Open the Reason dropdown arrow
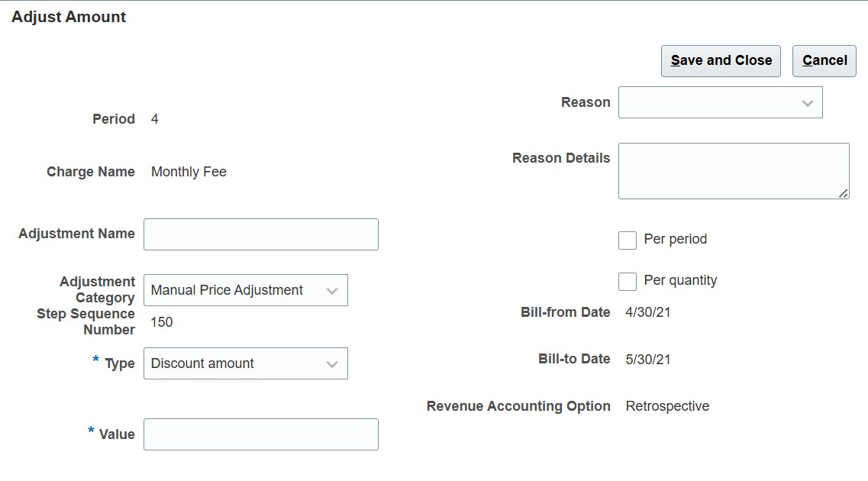This screenshot has height=481, width=868. click(808, 102)
